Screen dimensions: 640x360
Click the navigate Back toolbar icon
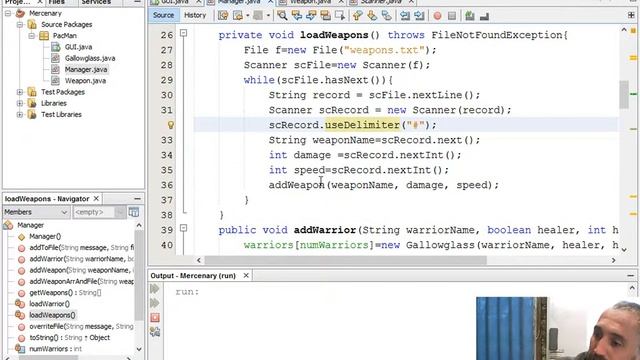(238, 16)
